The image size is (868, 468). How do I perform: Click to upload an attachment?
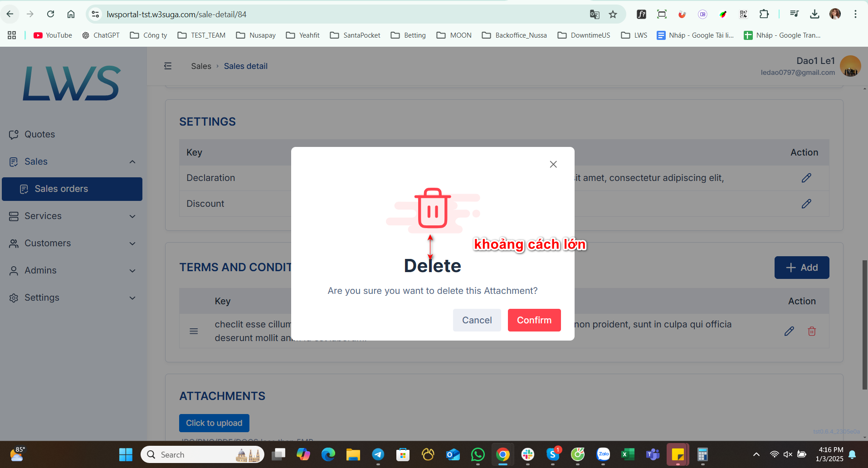point(214,423)
